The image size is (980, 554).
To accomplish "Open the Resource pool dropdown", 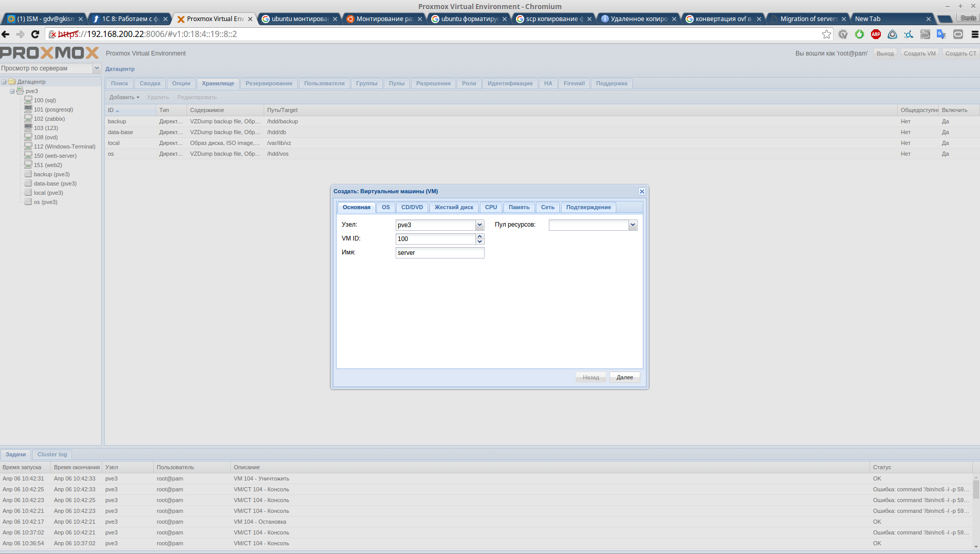I will pos(633,225).
